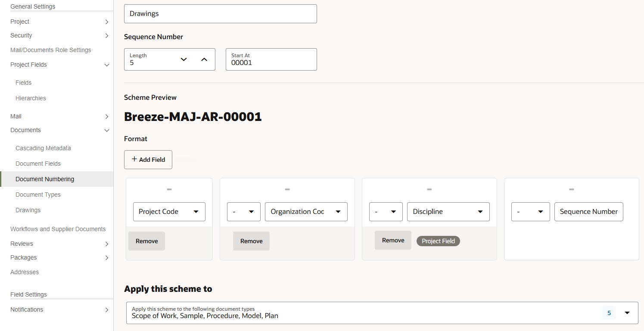This screenshot has height=331, width=644.
Task: Open the Hierarchies settings page
Action: point(31,98)
